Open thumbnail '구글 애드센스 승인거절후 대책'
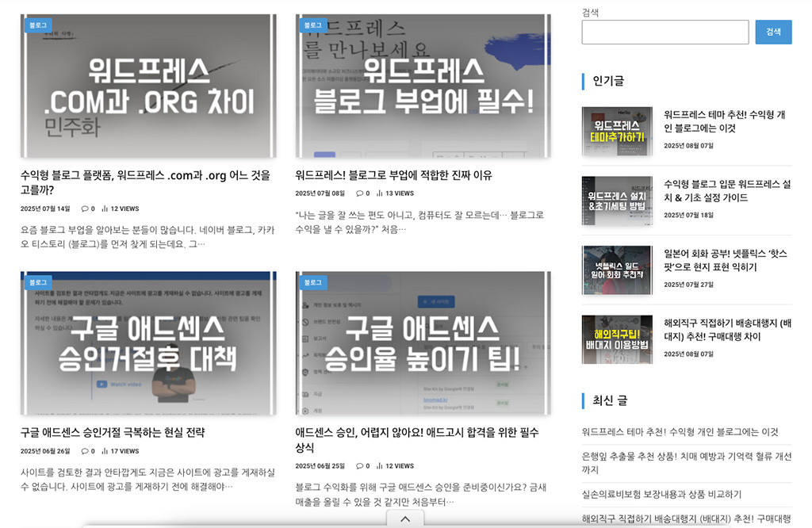 coord(148,343)
